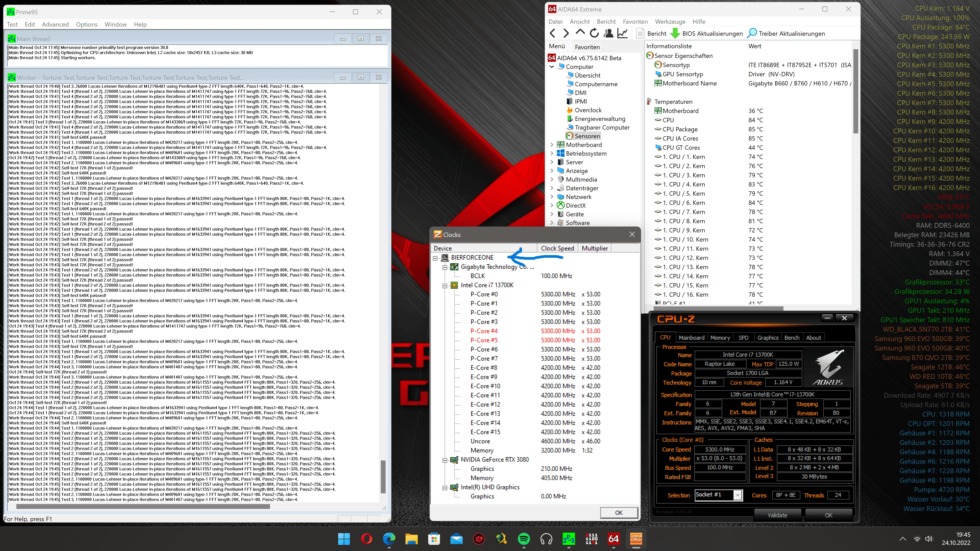The width and height of the screenshot is (980, 551).
Task: Click the Validate button in CPU-Z
Action: coord(777,515)
